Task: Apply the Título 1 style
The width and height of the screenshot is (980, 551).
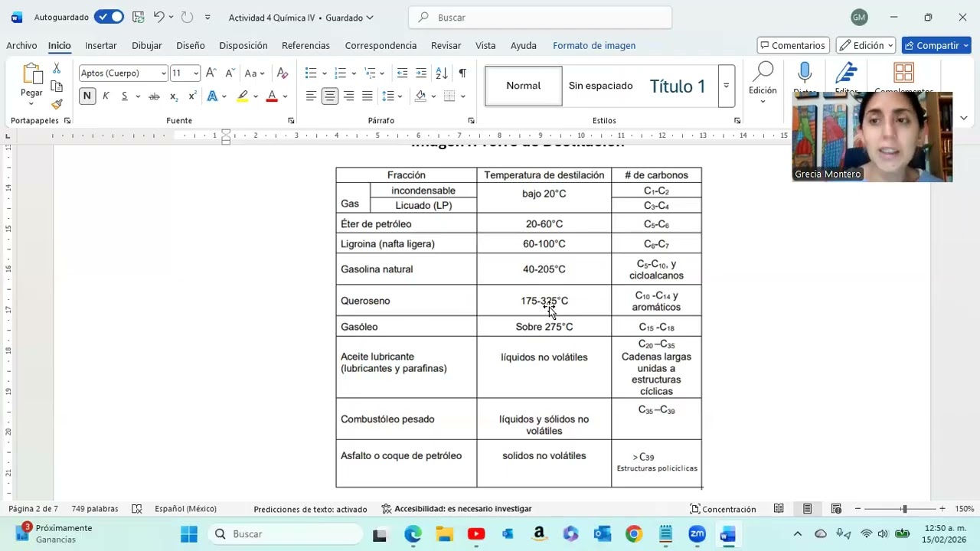Action: (x=678, y=86)
